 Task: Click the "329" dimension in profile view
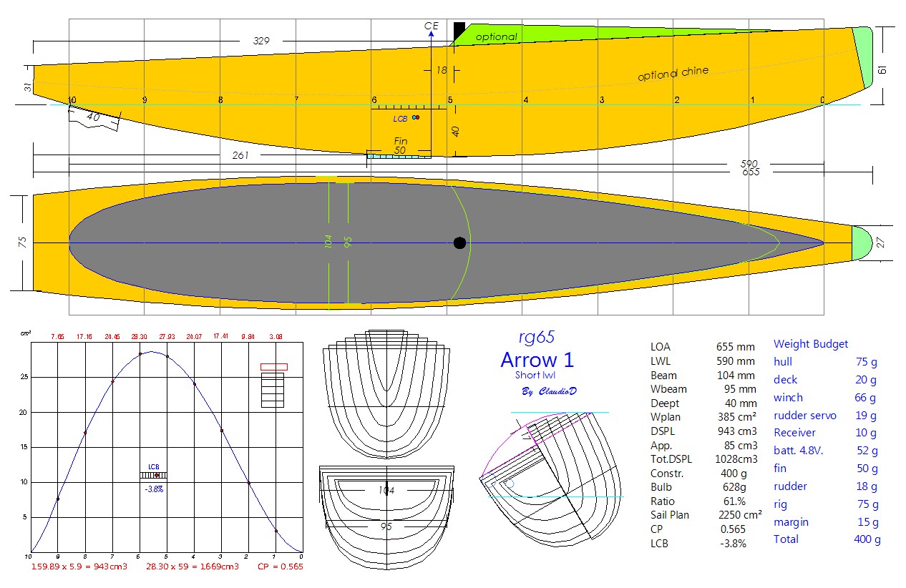261,41
